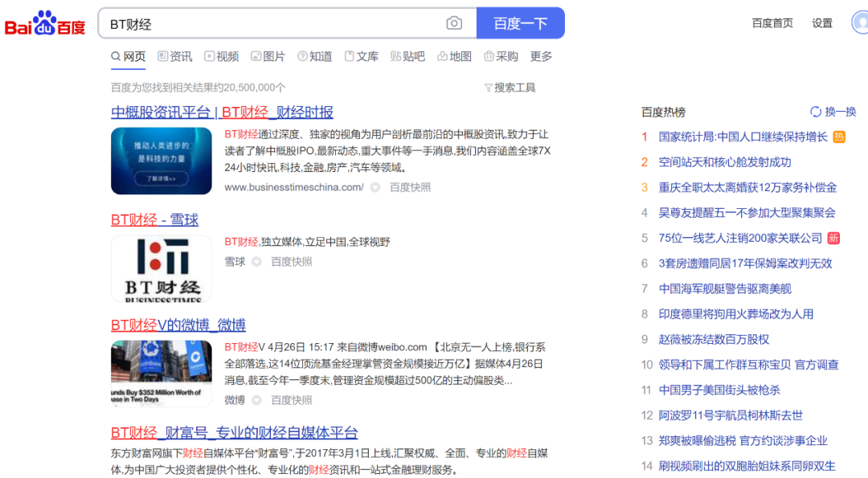Open hot topic 3套房遗赠同居17年保姆案改判无效
Image resolution: width=868 pixels, height=478 pixels.
(x=745, y=264)
